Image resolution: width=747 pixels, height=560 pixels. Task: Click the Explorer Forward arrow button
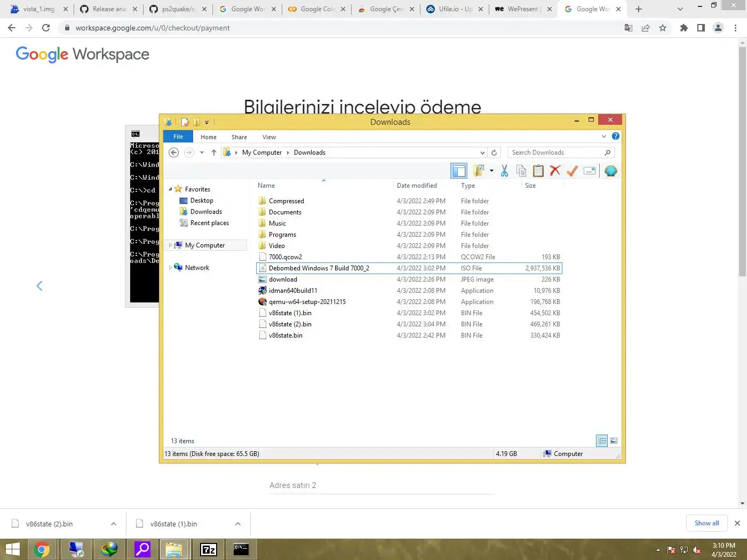click(x=189, y=153)
